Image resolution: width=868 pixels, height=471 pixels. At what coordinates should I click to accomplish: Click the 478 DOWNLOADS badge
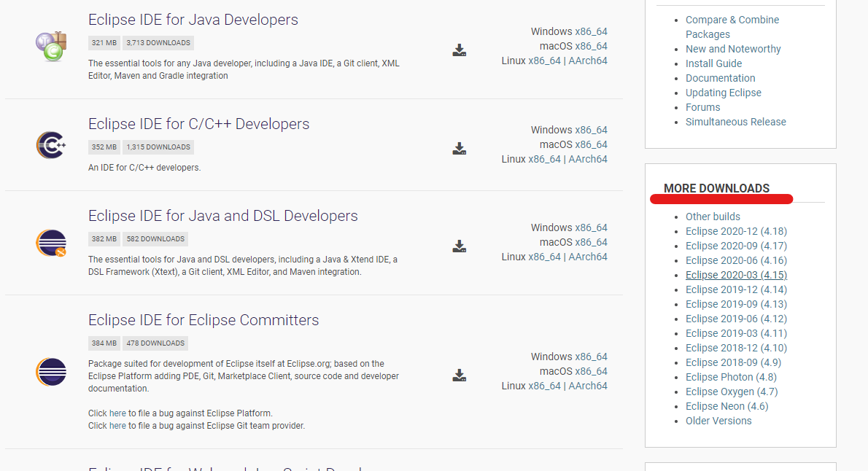coord(155,343)
